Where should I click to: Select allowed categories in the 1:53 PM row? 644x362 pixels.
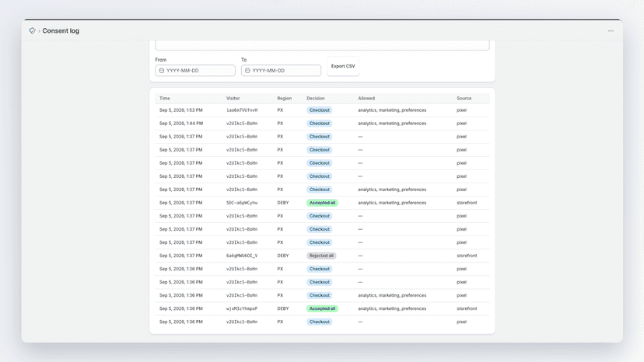click(392, 110)
